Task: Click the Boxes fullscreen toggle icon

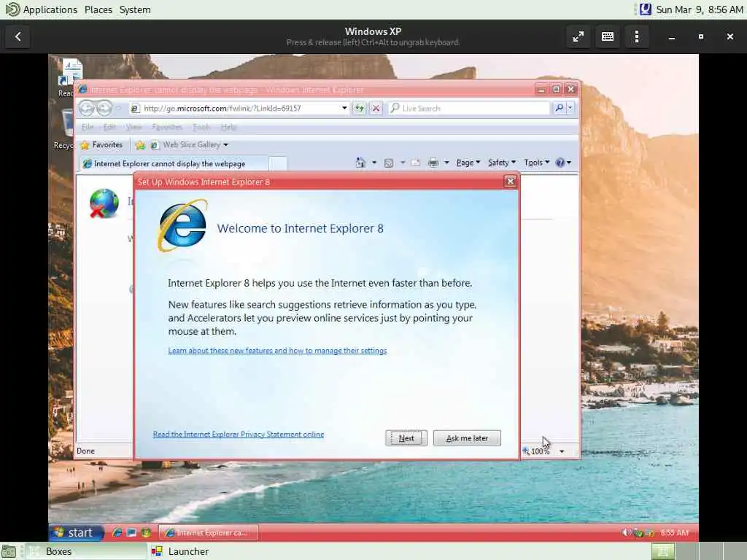Action: pyautogui.click(x=578, y=36)
